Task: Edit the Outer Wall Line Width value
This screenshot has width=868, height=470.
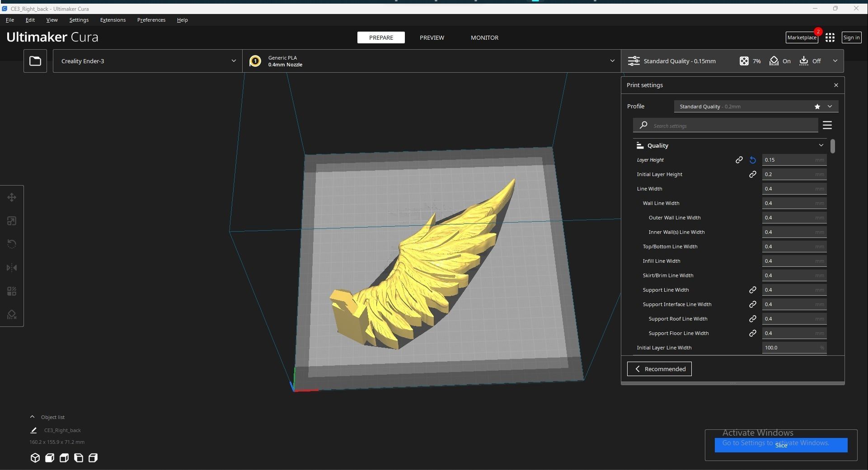Action: [x=794, y=218]
